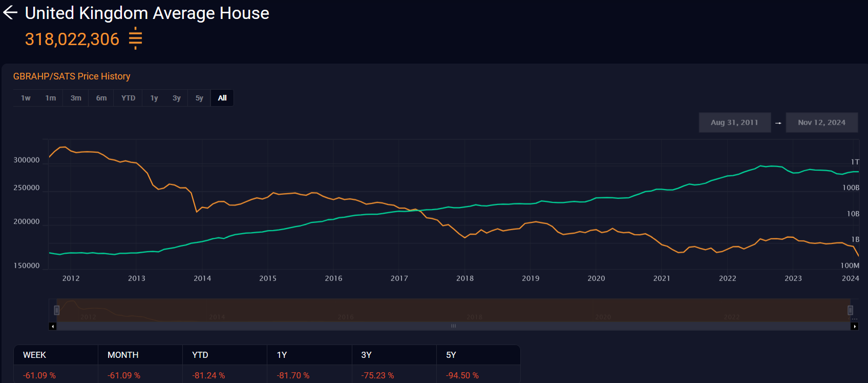
Task: Click the 5Y performance column header
Action: click(451, 355)
